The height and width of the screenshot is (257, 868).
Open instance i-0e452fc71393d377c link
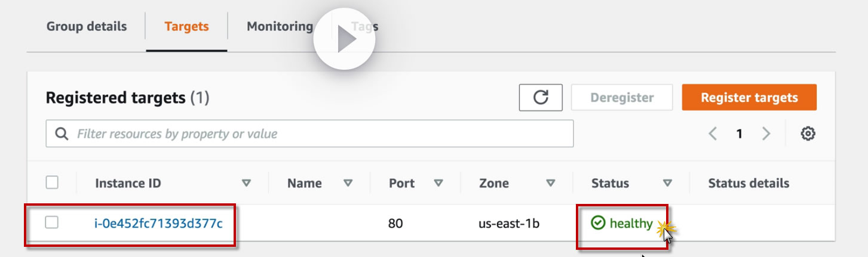point(158,224)
